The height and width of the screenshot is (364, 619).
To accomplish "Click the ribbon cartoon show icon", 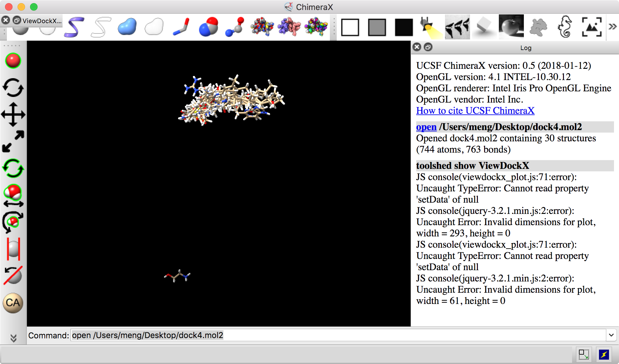I will click(x=74, y=28).
